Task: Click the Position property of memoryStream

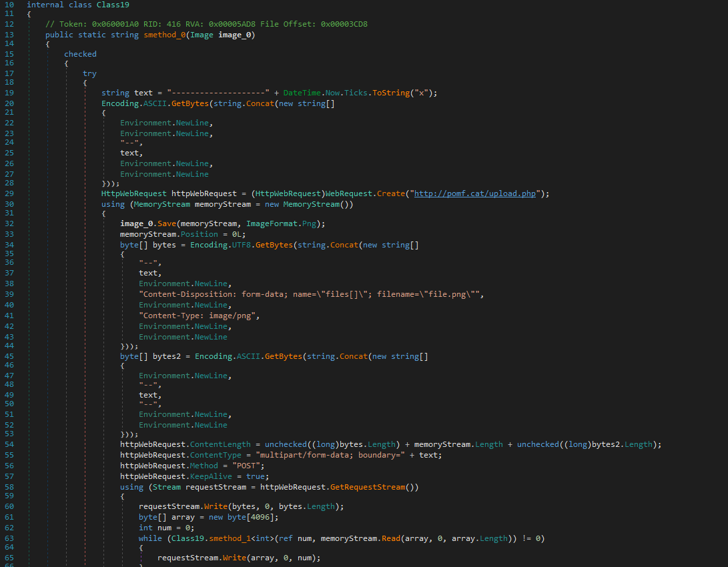Action: coord(200,234)
